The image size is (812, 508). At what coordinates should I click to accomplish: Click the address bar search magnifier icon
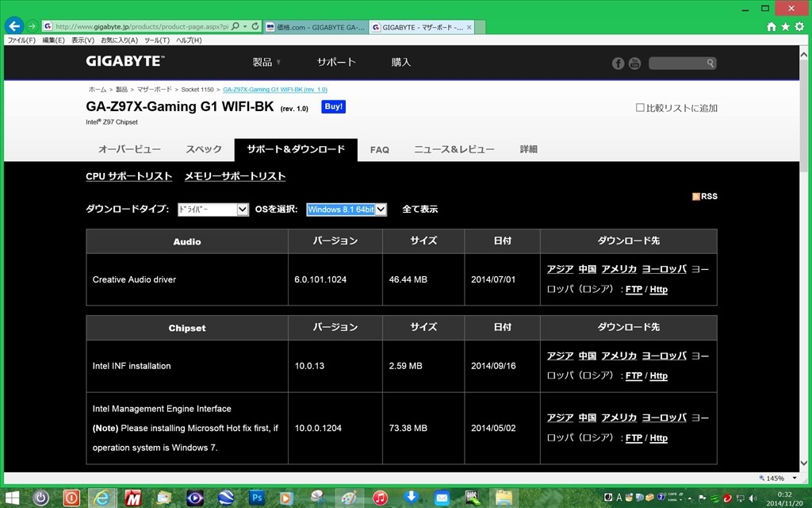click(x=236, y=26)
